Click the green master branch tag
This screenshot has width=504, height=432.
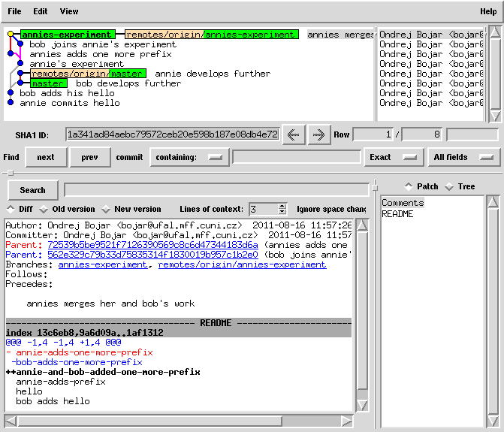tap(49, 83)
